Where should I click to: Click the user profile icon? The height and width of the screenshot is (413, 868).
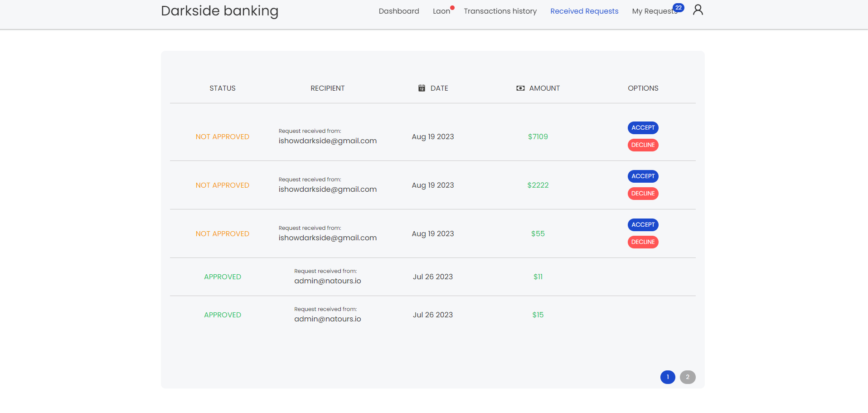(x=698, y=10)
